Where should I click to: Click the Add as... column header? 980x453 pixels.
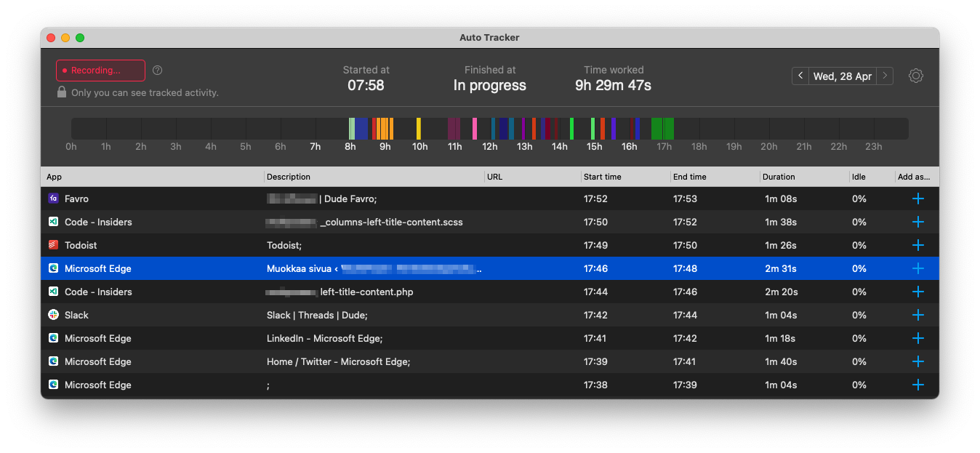(917, 177)
